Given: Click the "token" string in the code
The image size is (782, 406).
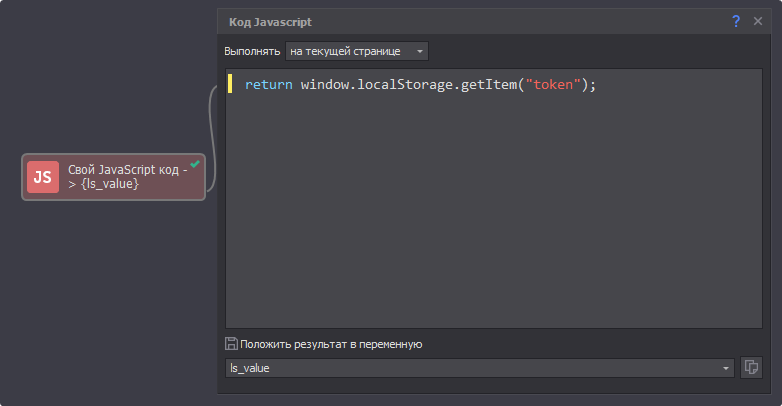Looking at the screenshot, I should (x=554, y=85).
